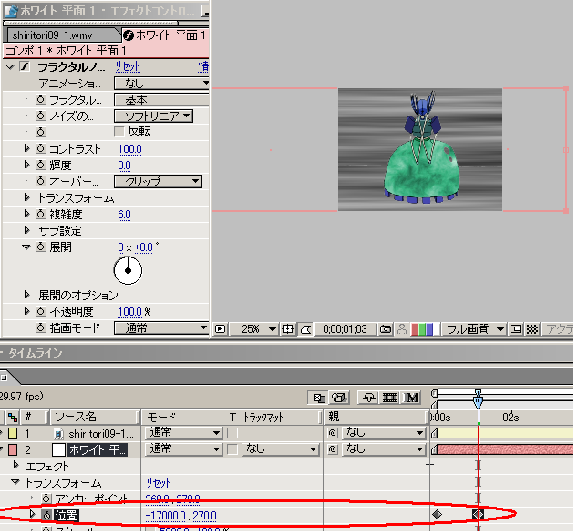Open the クリップ overflow dropdown
Image resolution: width=573 pixels, height=531 pixels.
(x=158, y=181)
